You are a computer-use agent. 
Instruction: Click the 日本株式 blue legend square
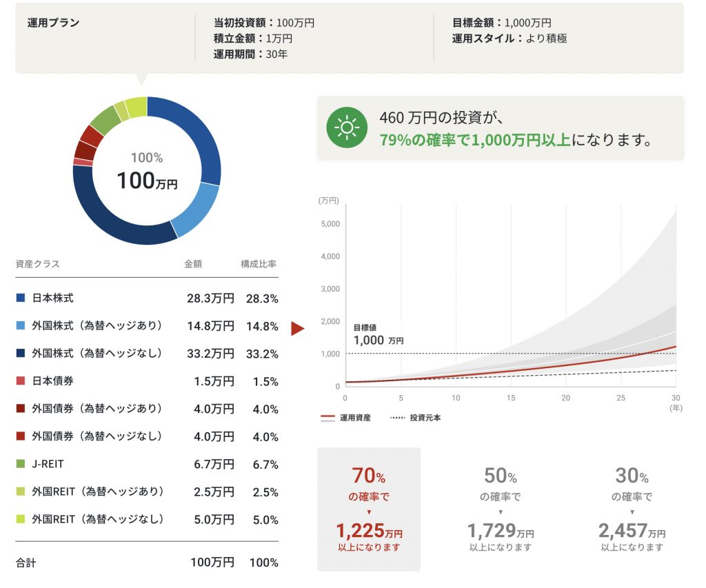20,298
